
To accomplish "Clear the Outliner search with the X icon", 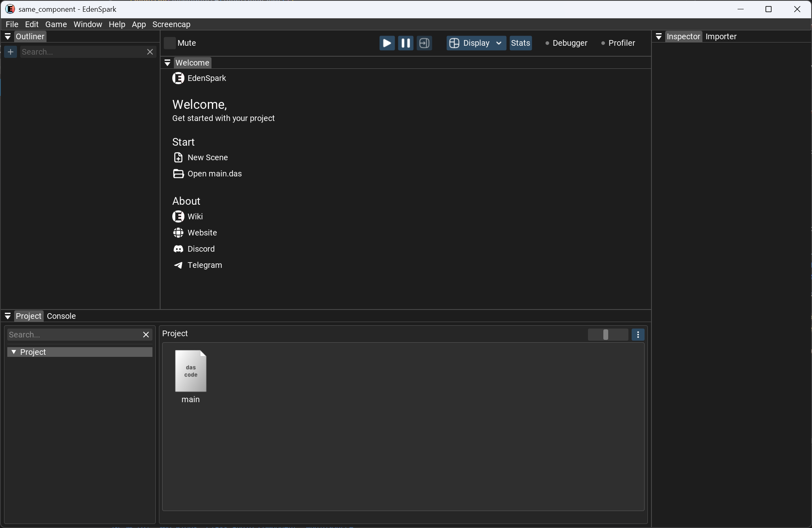I will [x=150, y=52].
